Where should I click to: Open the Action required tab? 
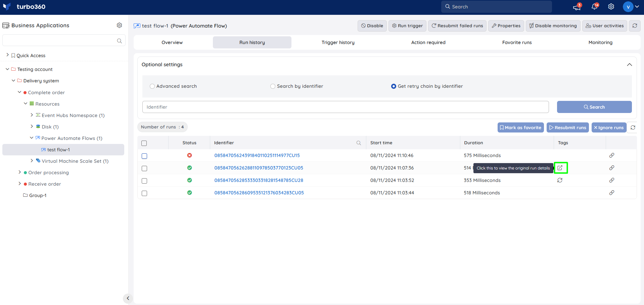428,42
